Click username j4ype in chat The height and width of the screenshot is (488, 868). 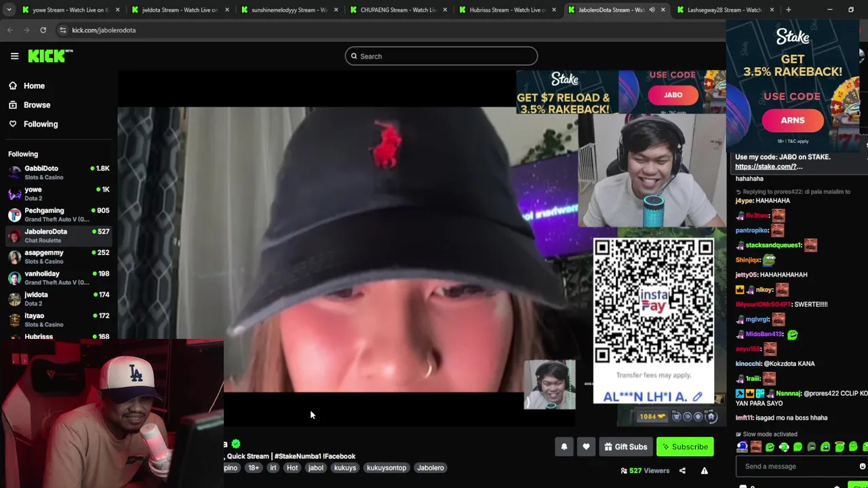click(745, 201)
